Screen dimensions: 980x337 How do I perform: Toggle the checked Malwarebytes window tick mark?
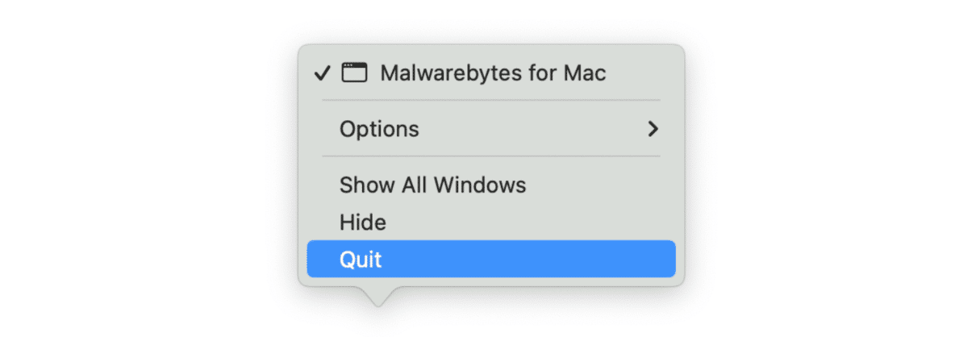[x=323, y=73]
